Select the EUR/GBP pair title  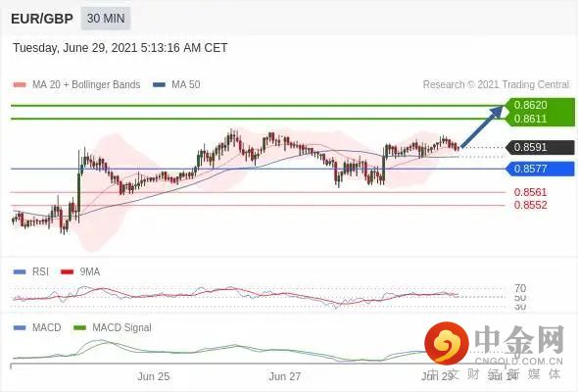click(42, 19)
